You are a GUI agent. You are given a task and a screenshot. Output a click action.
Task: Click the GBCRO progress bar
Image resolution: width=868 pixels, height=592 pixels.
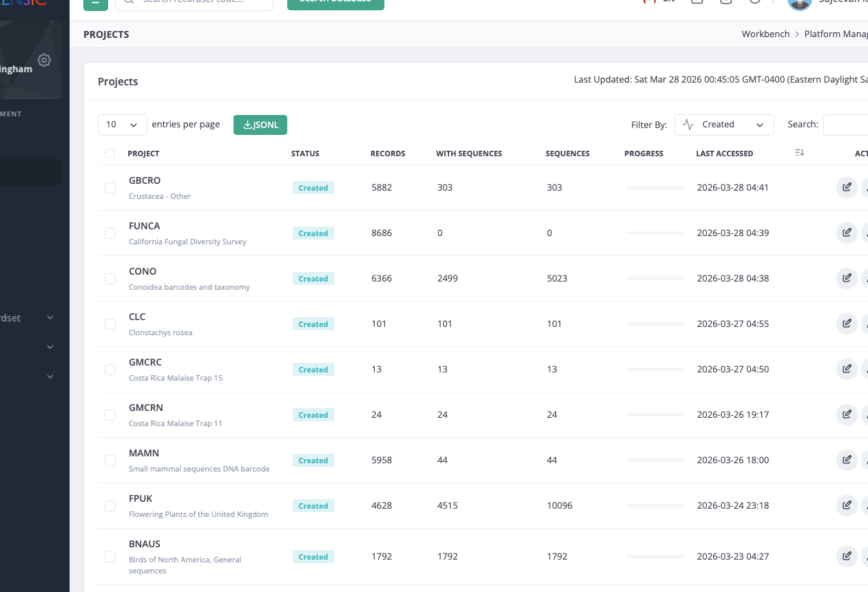click(x=654, y=188)
